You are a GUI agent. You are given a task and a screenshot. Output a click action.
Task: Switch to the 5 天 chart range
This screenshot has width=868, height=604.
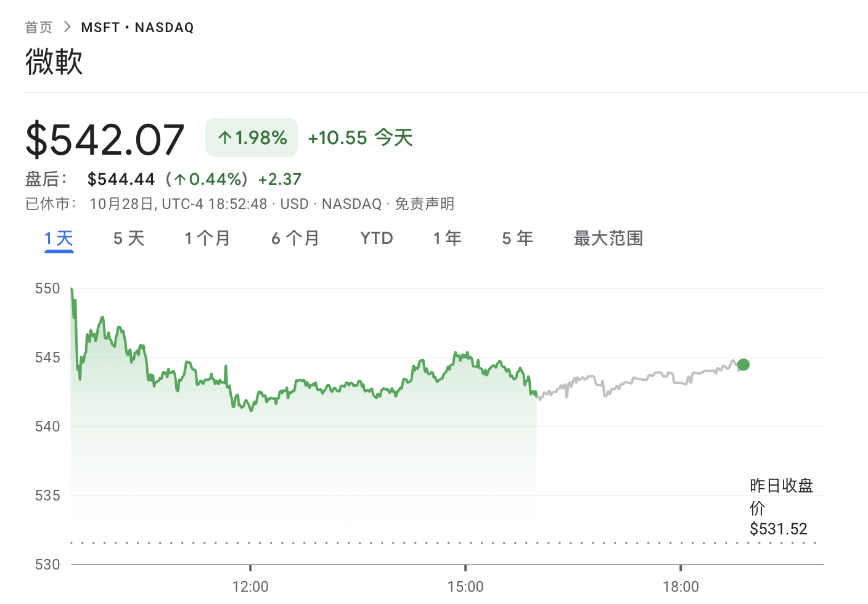tap(128, 239)
